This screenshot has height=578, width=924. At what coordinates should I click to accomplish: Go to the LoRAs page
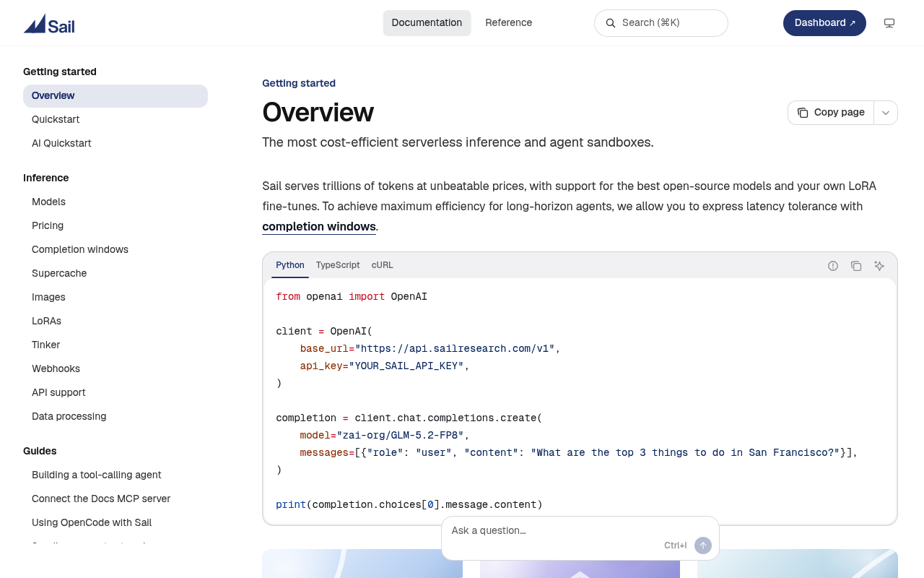[115, 322]
